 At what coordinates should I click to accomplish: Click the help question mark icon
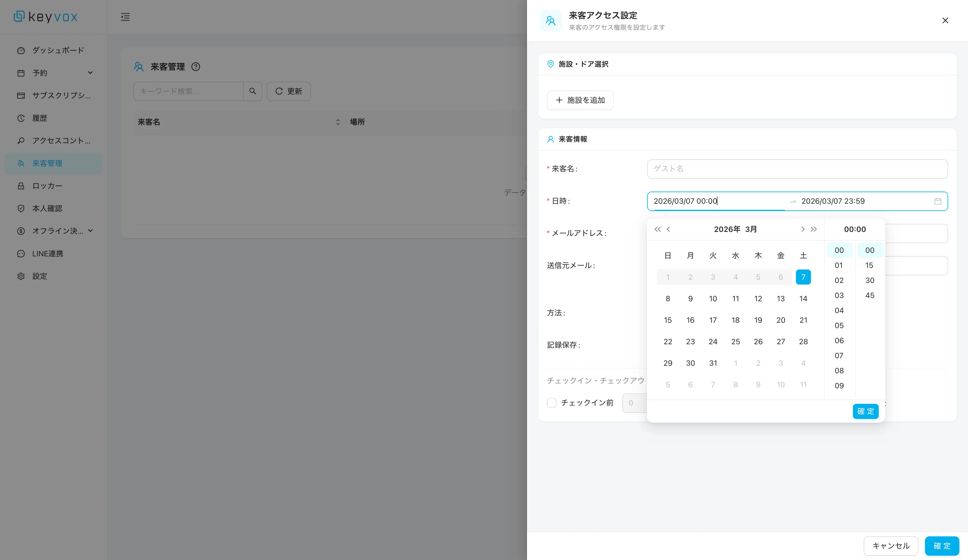click(x=195, y=67)
